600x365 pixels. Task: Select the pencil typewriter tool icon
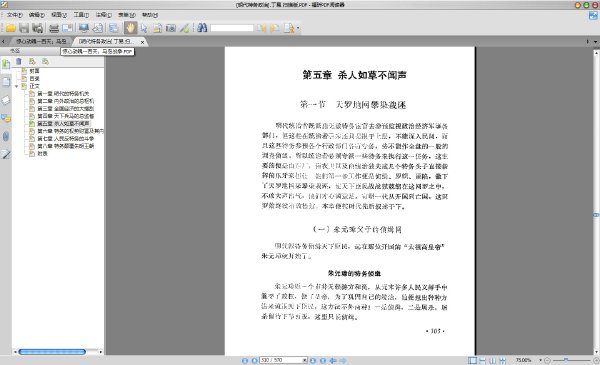(x=184, y=28)
